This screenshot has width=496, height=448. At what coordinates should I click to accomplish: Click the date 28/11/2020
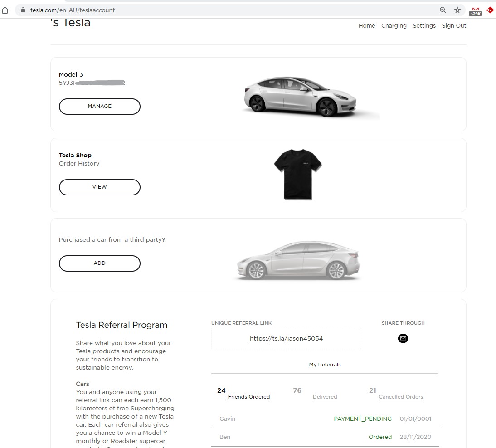[415, 437]
